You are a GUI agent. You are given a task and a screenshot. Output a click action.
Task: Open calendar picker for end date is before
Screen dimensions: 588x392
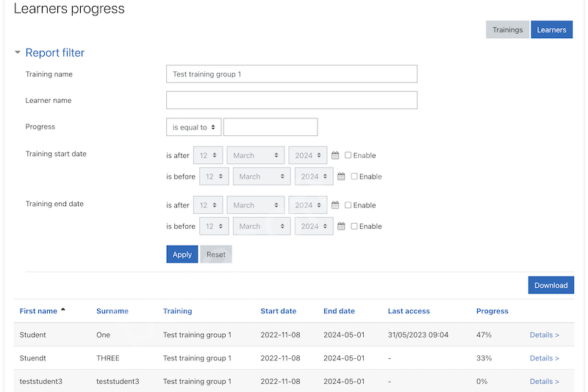coord(341,227)
